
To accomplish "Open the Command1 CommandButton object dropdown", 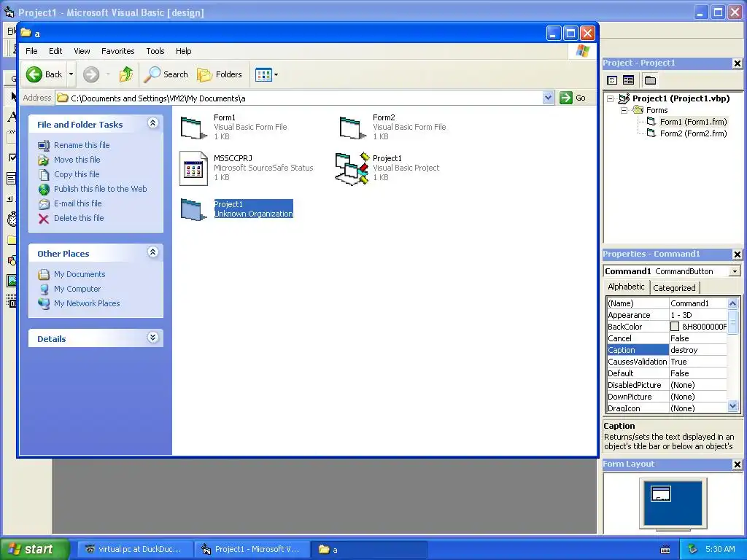I will 735,271.
